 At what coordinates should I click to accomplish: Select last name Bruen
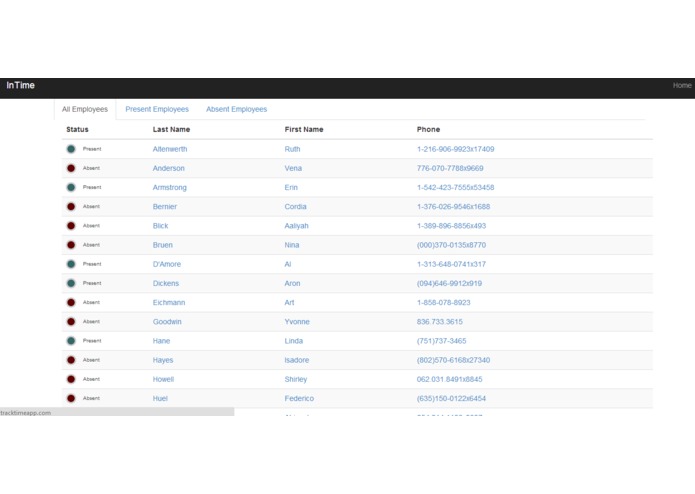pos(163,245)
